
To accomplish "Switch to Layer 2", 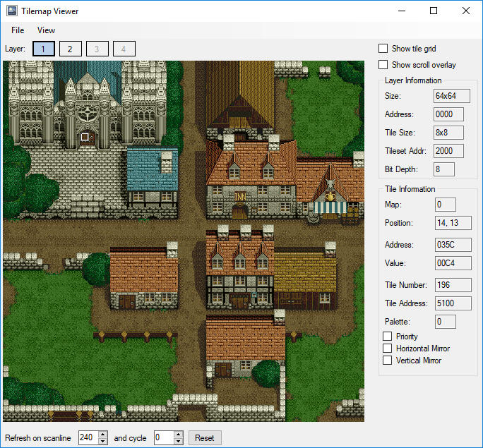I will tap(70, 49).
